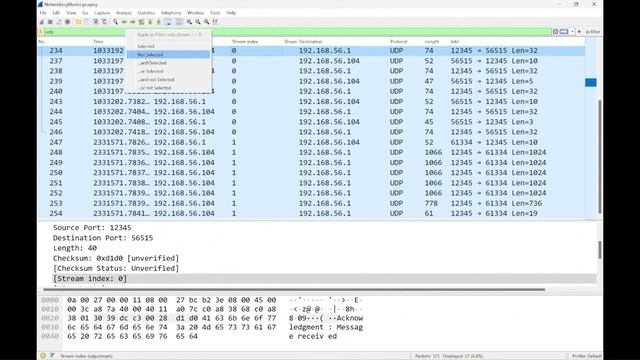Open the View menu
This screenshot has width=640, height=360.
pos(71,13)
